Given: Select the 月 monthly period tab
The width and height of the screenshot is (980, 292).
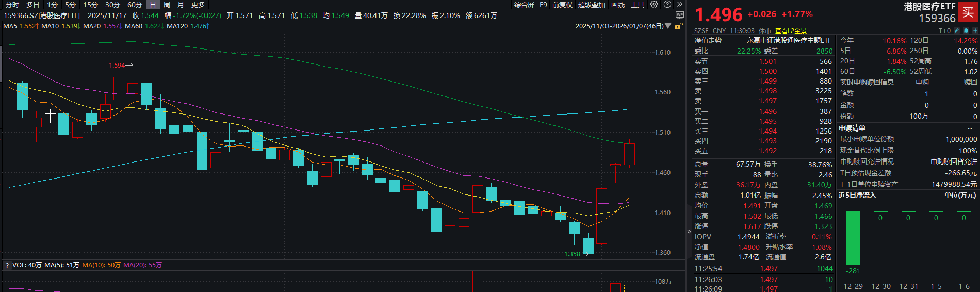Looking at the screenshot, I should (x=181, y=5).
